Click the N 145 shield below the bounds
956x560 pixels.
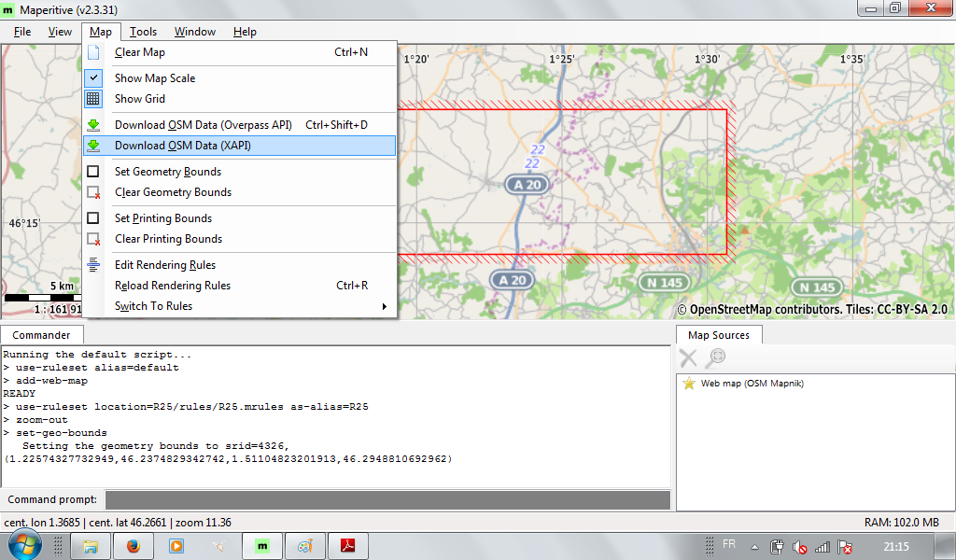point(664,283)
